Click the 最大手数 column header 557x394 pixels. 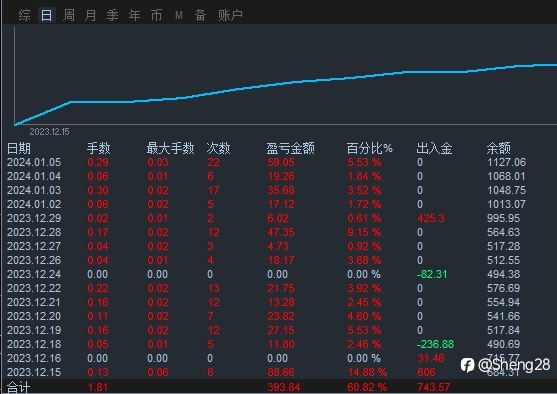(x=171, y=148)
